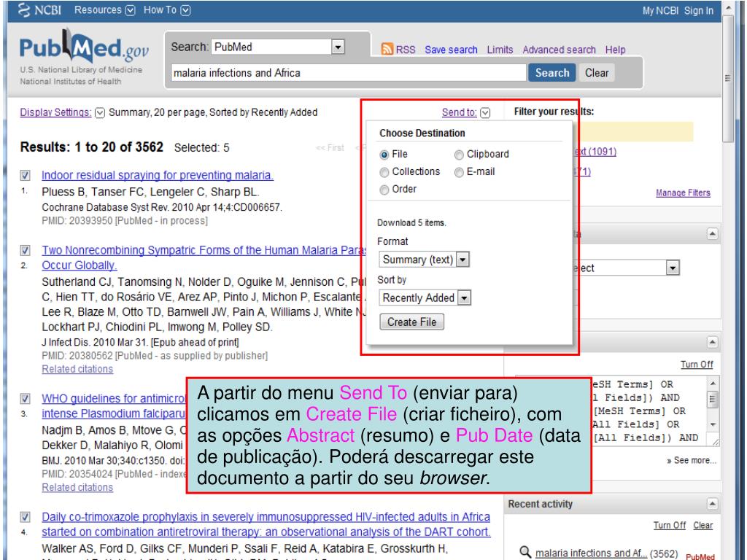Image resolution: width=747 pixels, height=560 pixels.
Task: Uncheck the Two Nonrecombining Sympatric Forms checkbox
Action: (x=26, y=251)
